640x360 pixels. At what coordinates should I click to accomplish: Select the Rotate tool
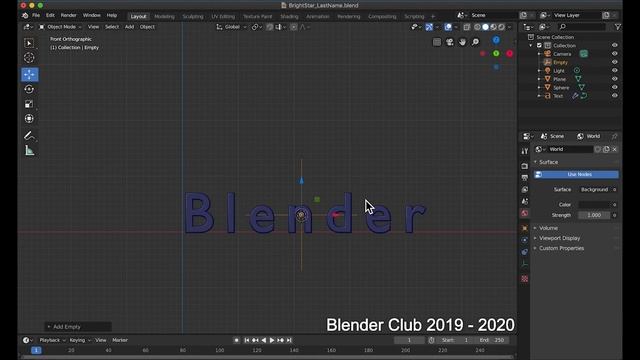point(29,89)
